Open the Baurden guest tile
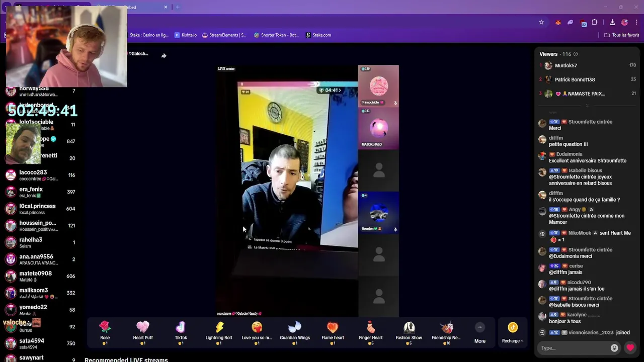 (x=378, y=212)
